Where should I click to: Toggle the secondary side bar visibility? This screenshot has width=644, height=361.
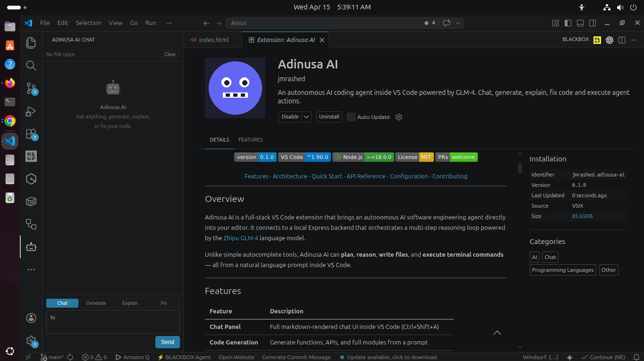(x=593, y=23)
